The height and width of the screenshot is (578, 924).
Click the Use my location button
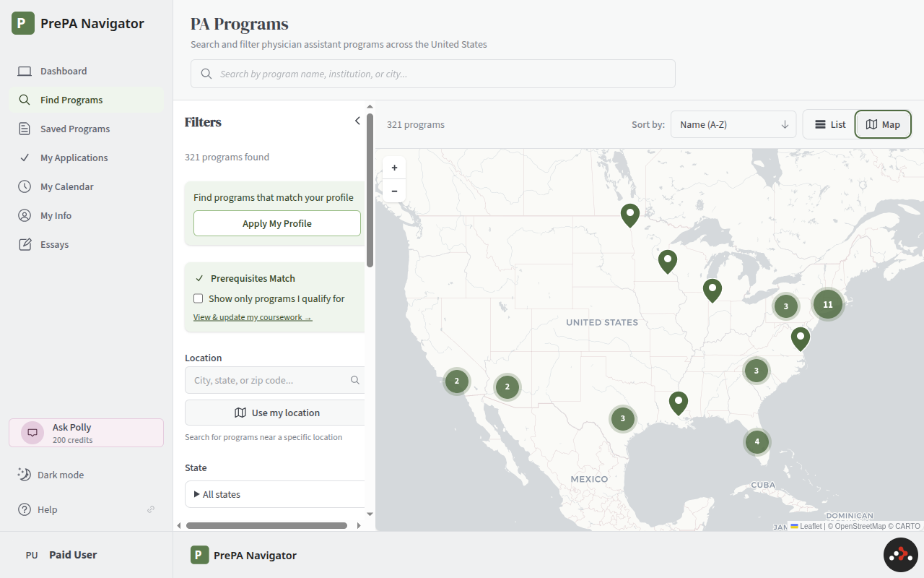(275, 413)
